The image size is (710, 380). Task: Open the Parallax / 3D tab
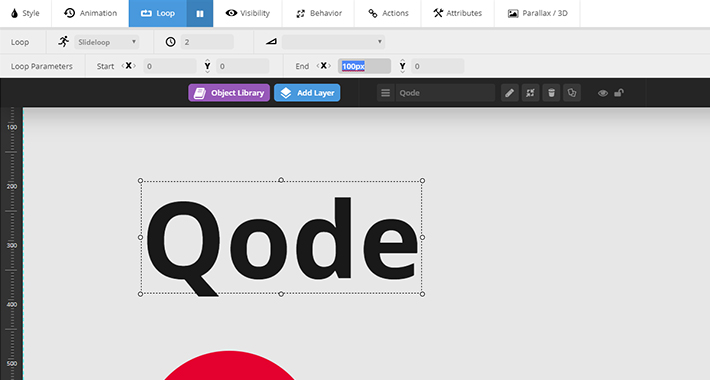point(537,14)
